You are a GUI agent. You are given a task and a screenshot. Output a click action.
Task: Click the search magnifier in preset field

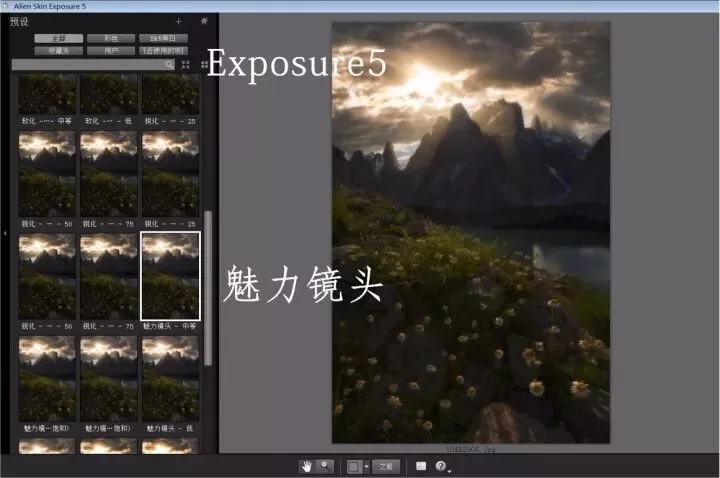[169, 65]
